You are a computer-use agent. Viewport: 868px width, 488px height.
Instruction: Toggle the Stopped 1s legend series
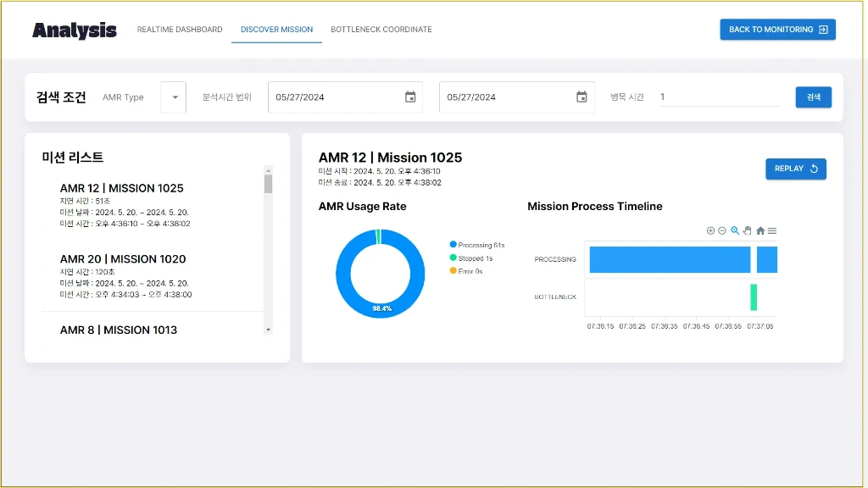click(x=475, y=258)
